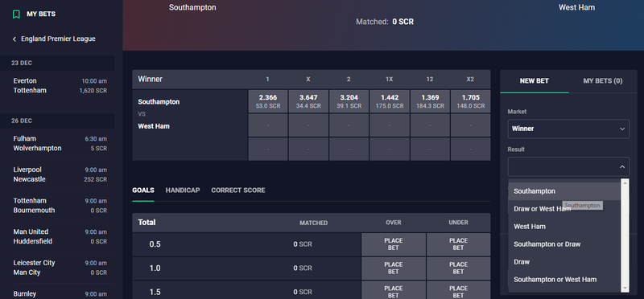This screenshot has height=299, width=644.
Task: Open Leicester City vs Man City match
Action: (x=60, y=268)
